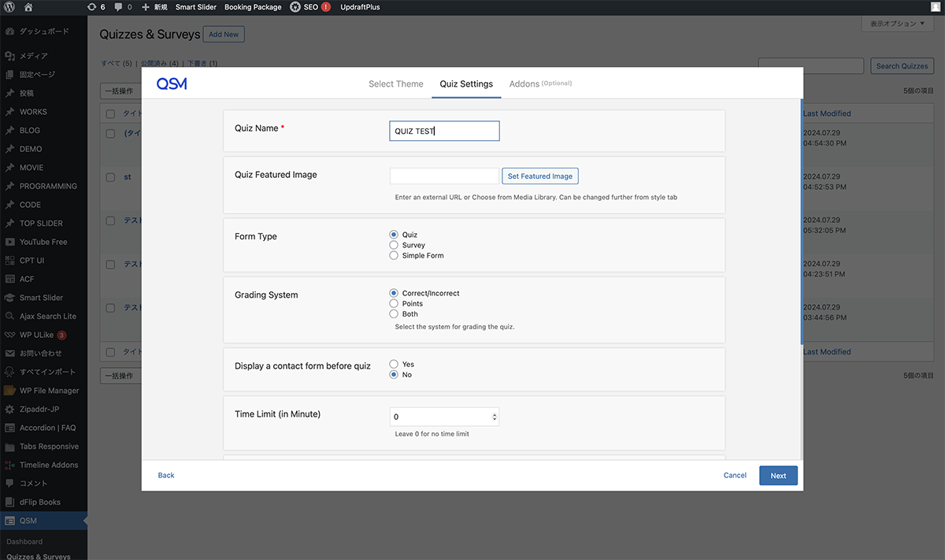
Task: Click the Set Featured Image button
Action: click(539, 176)
